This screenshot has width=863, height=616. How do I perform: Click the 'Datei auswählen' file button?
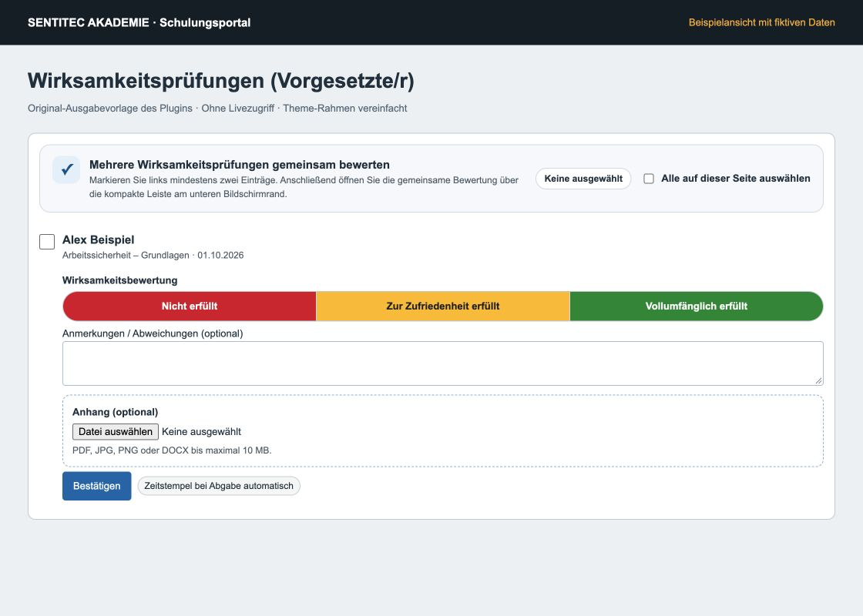tap(116, 432)
